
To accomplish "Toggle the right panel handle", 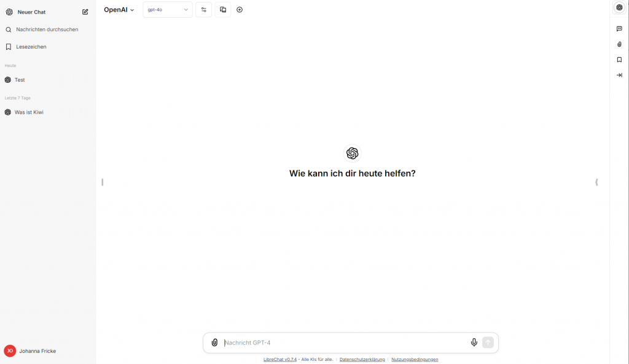I will click(596, 182).
